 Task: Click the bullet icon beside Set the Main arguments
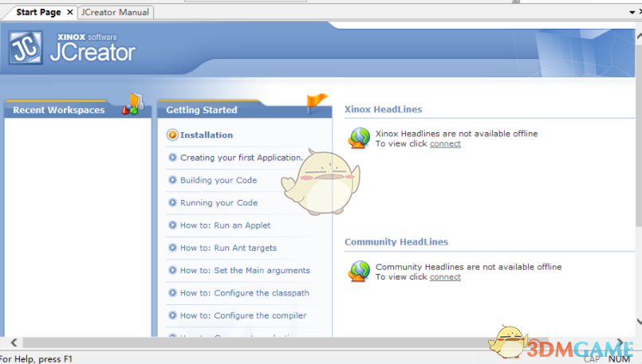(172, 270)
